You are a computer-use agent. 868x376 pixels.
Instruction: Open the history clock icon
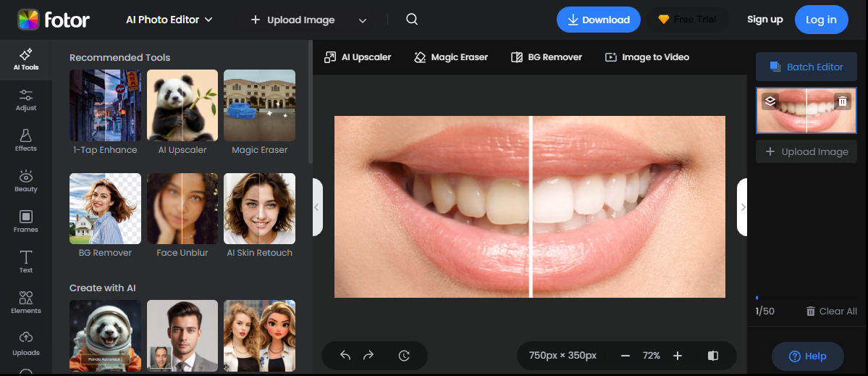404,355
